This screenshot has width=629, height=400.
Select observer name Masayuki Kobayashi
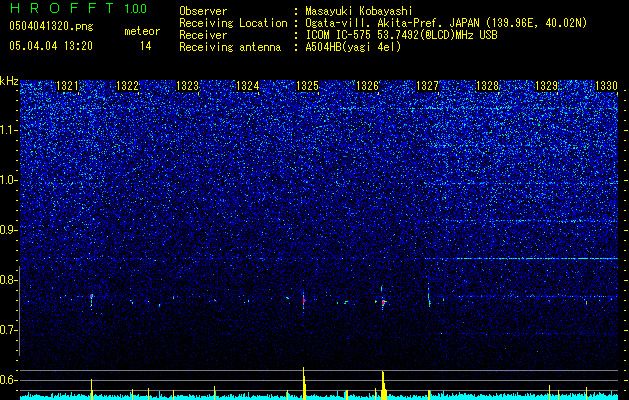click(359, 11)
